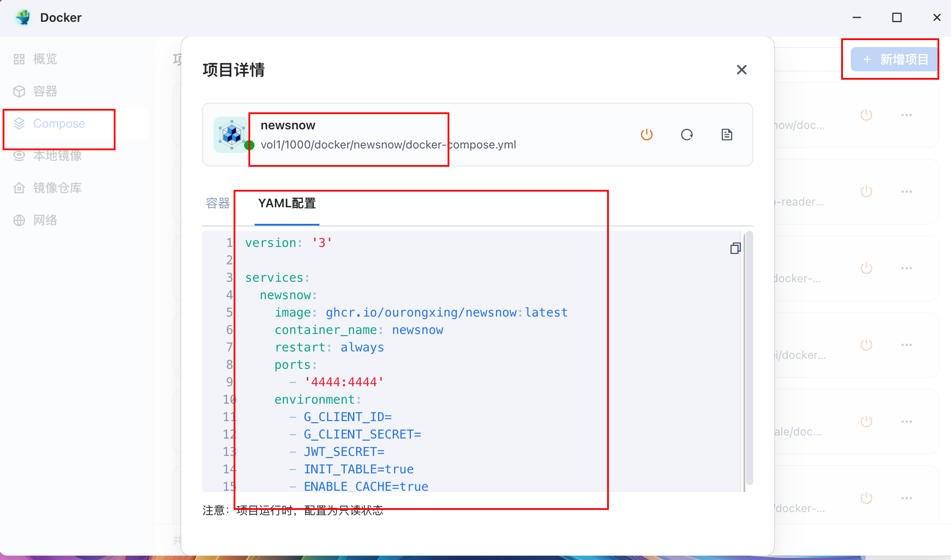
Task: Open the newsnow log document icon
Action: point(727,135)
